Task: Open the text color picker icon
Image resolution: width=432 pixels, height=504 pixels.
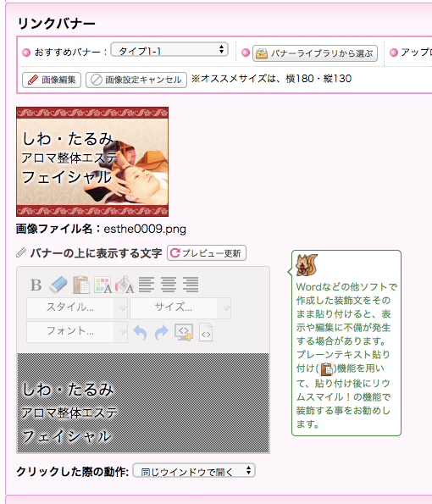Action: point(102,285)
